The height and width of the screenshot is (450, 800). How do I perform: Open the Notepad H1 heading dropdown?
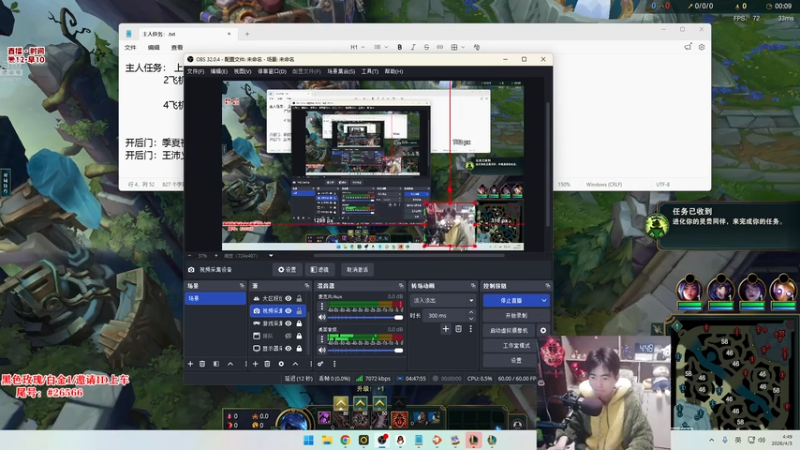[x=357, y=47]
